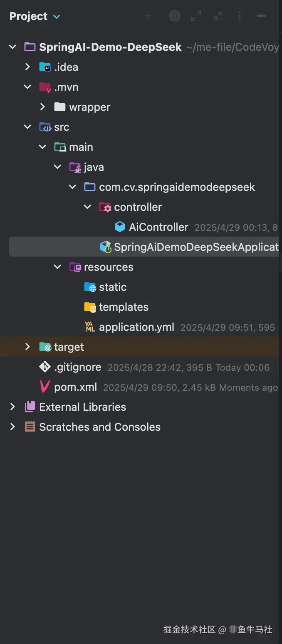This screenshot has height=644, width=282.
Task: Click the .gitignore git file icon
Action: [45, 367]
